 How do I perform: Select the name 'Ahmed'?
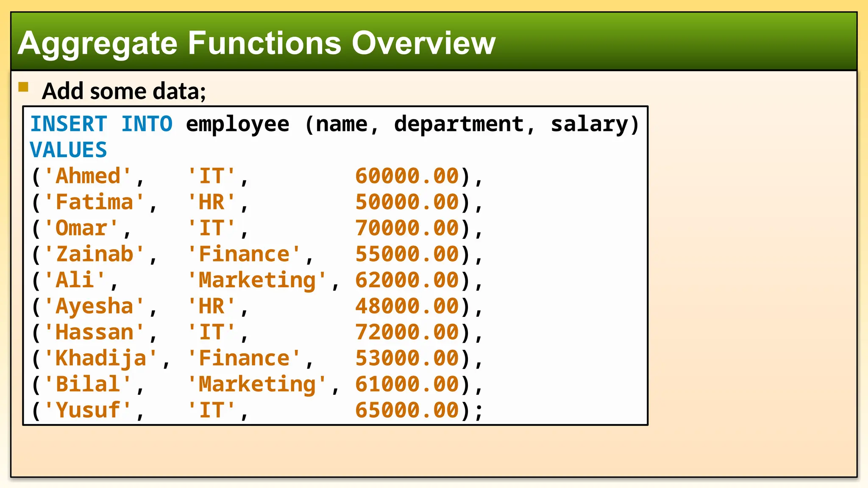tap(88, 176)
